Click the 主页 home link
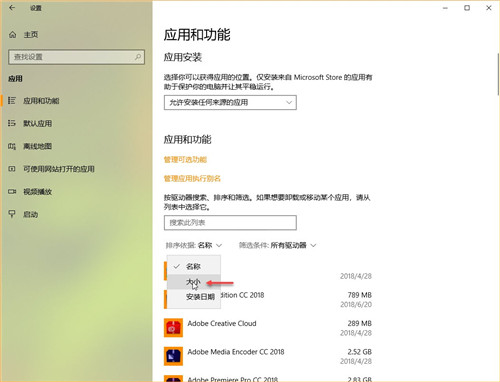 pyautogui.click(x=31, y=35)
